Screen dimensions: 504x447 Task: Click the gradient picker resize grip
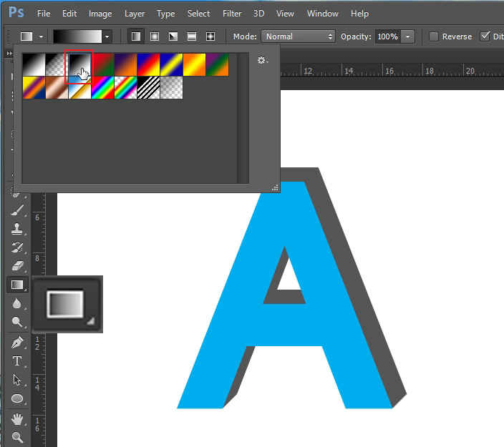tap(275, 188)
